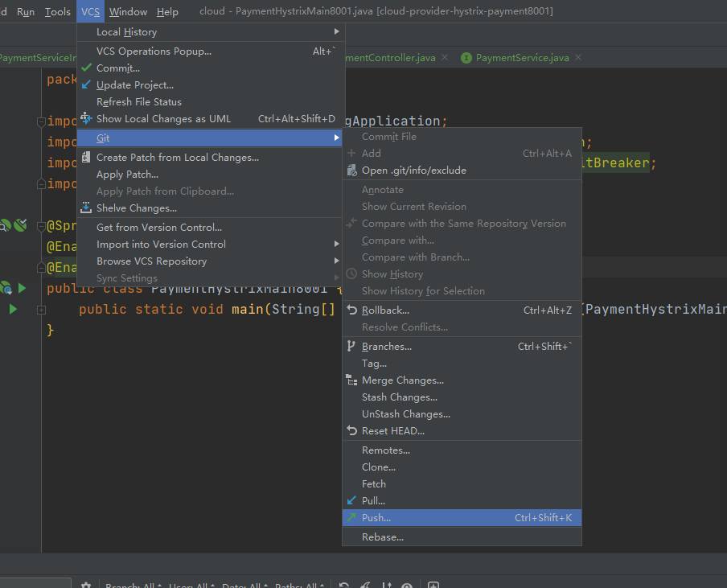Click the green Spring leaf gutter icon

tap(20, 225)
